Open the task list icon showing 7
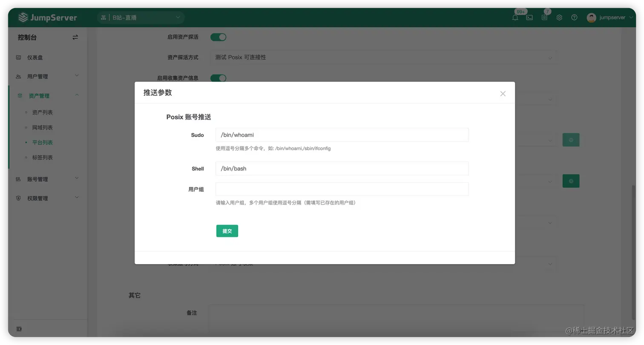 (x=544, y=17)
